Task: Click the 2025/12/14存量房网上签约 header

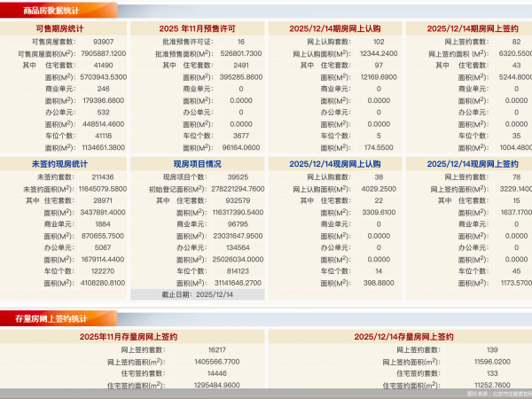Action: (x=403, y=337)
